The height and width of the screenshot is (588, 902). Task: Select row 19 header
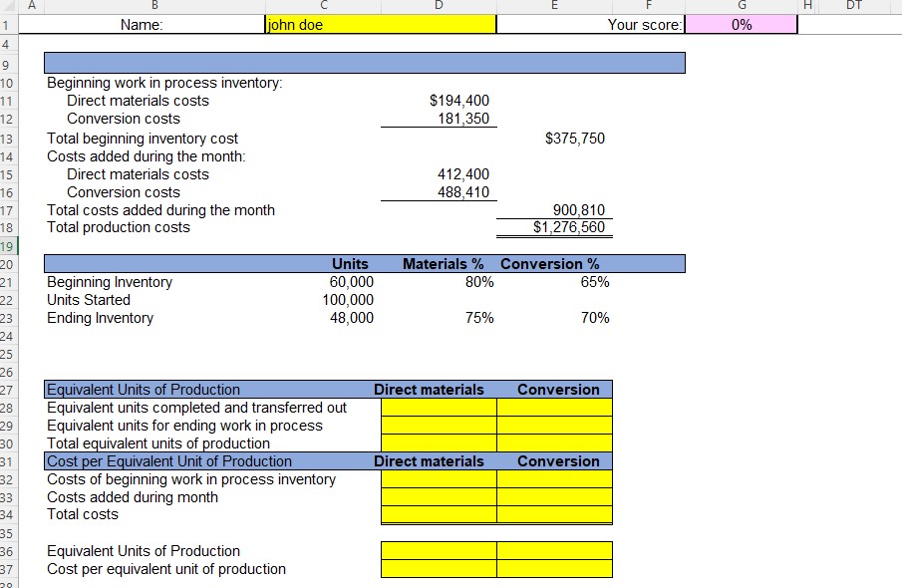pos(8,246)
